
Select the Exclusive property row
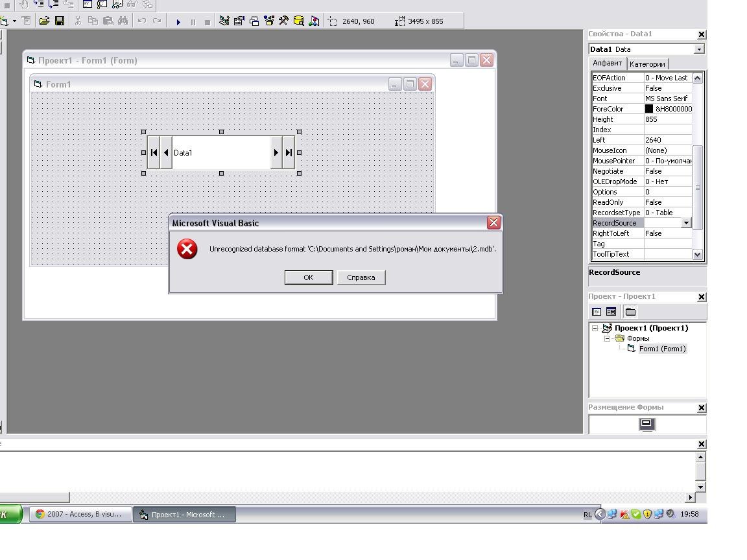(642, 88)
